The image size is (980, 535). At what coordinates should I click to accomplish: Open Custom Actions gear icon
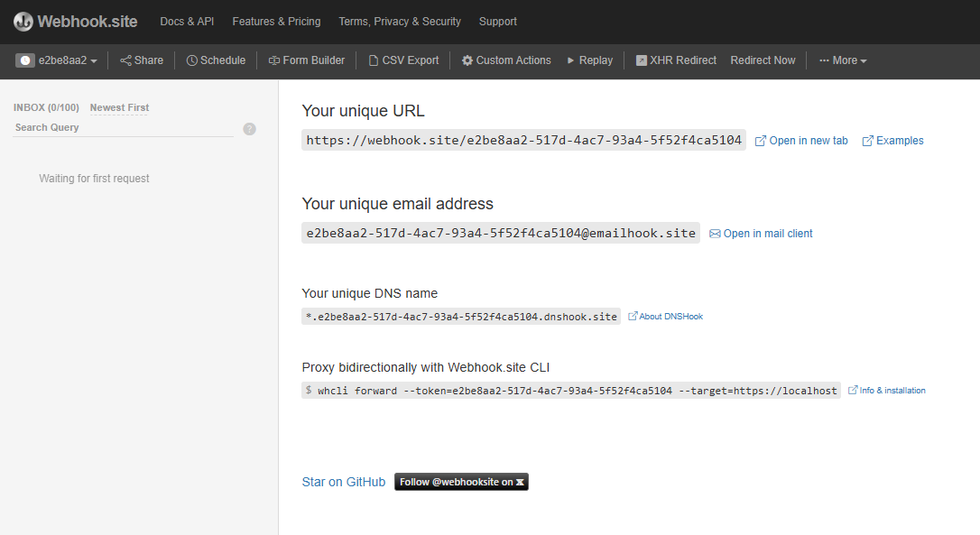point(467,60)
